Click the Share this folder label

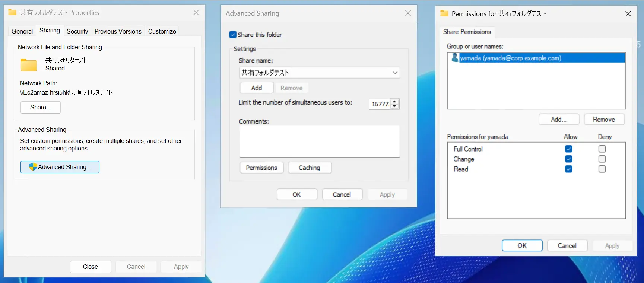260,35
